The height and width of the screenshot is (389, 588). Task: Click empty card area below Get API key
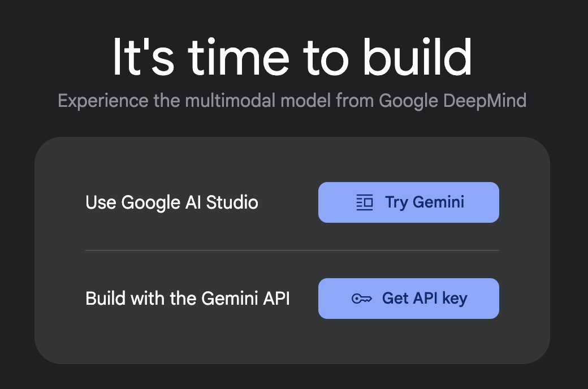(x=408, y=340)
